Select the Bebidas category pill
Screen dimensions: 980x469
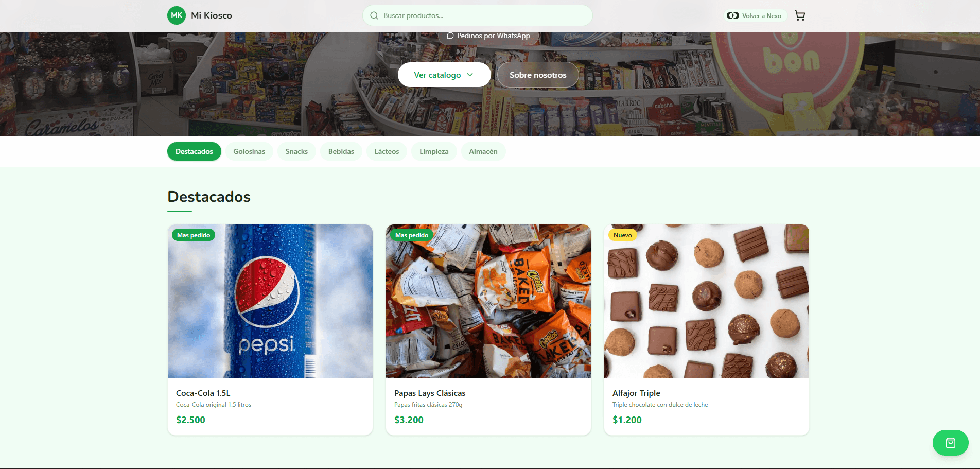pyautogui.click(x=341, y=151)
